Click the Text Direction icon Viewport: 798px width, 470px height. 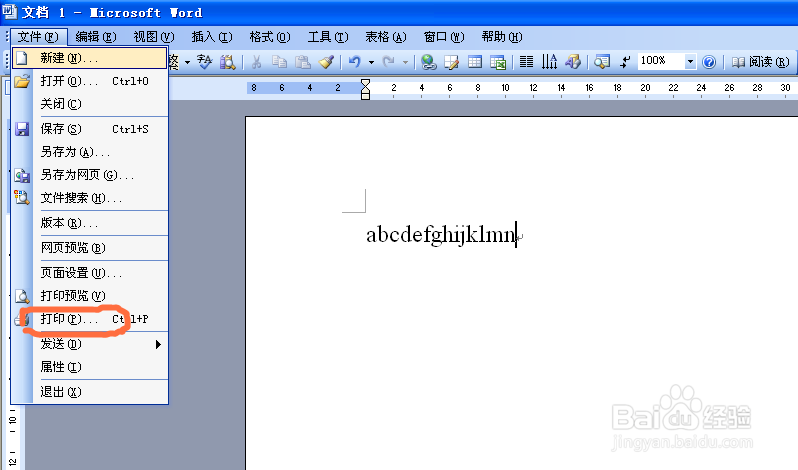[x=549, y=62]
